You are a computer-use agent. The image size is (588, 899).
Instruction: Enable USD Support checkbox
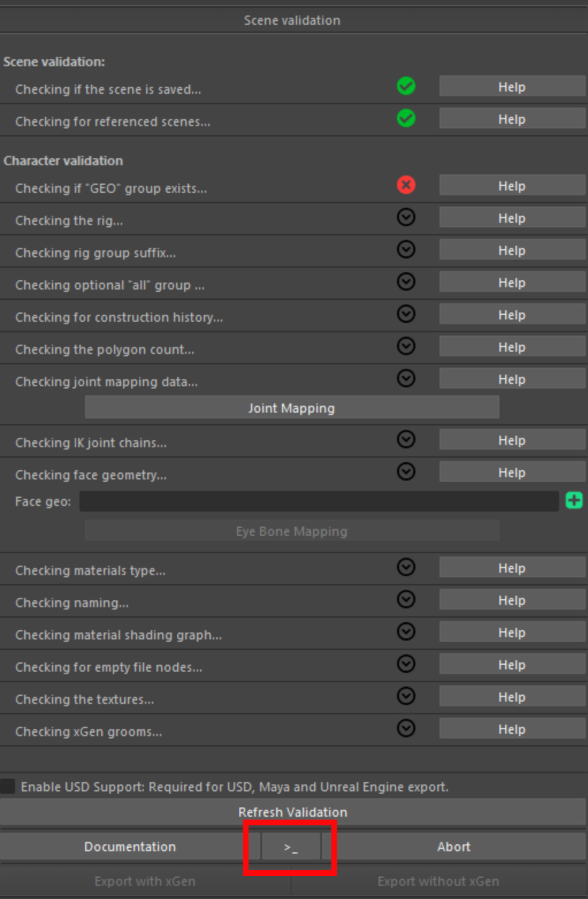[x=8, y=787]
